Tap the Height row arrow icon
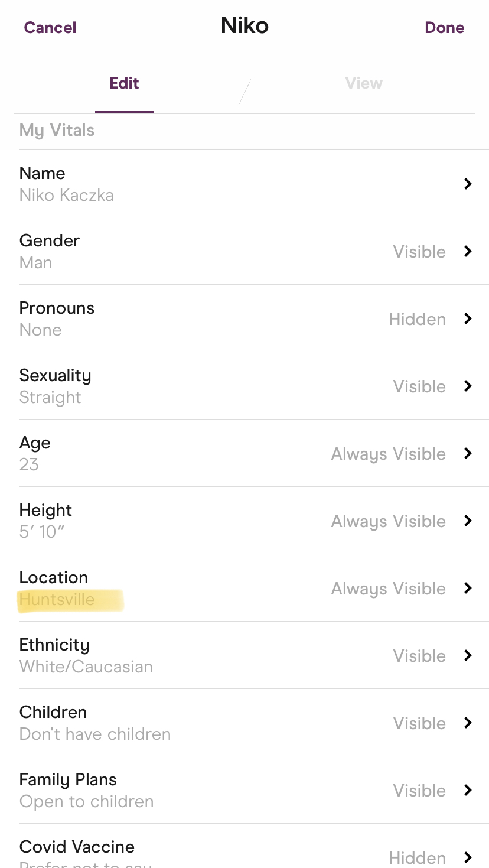Screen dimensions: 489x868 click(468, 521)
